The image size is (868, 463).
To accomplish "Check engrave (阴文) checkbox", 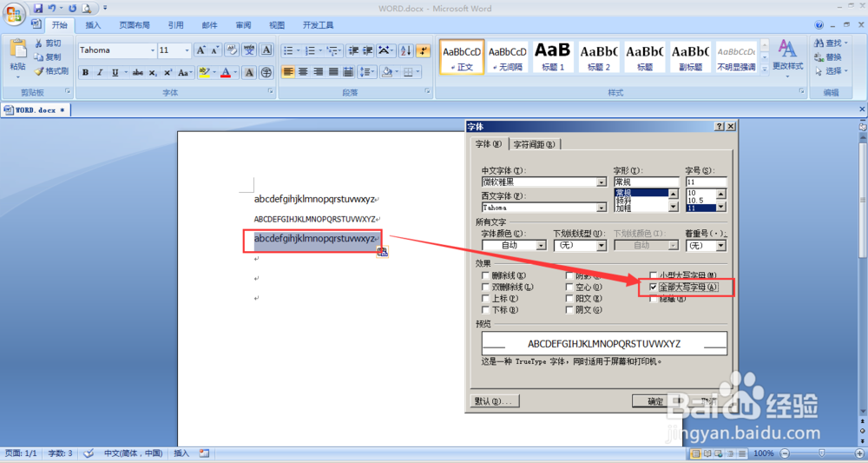I will 569,310.
